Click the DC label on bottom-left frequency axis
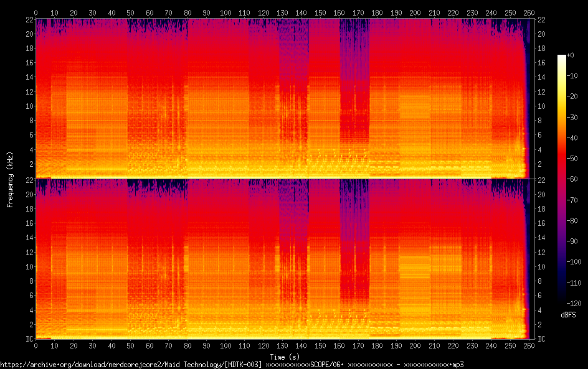The height and width of the screenshot is (369, 588). pos(28,339)
